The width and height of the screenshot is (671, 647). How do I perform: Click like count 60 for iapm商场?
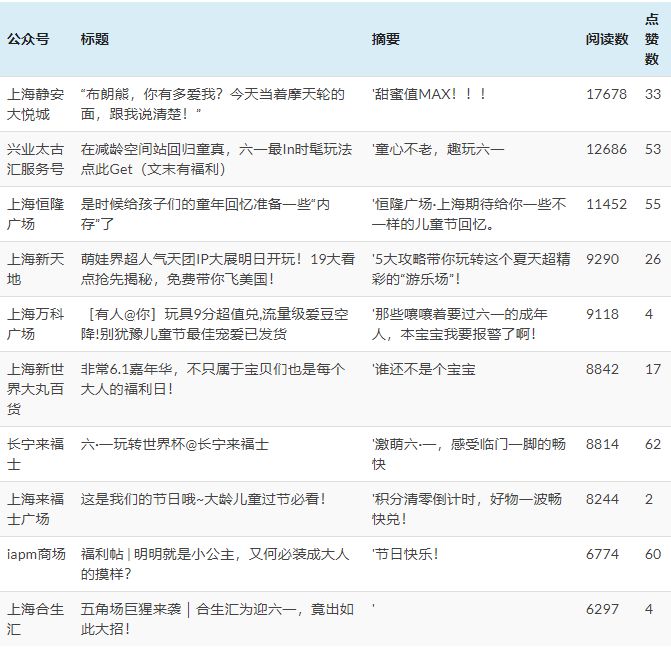[x=653, y=555]
